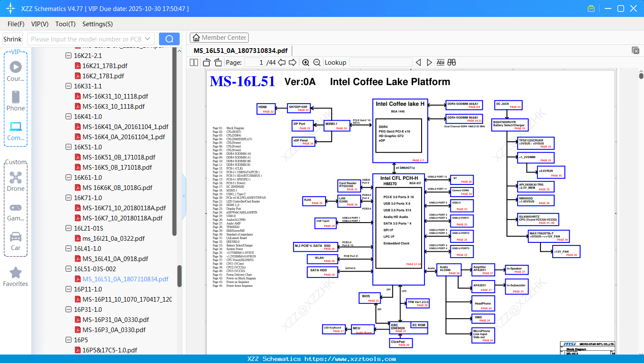This screenshot has width=644, height=363.
Task: Collapse the 16K51-1.0 folder
Action: coord(69,147)
